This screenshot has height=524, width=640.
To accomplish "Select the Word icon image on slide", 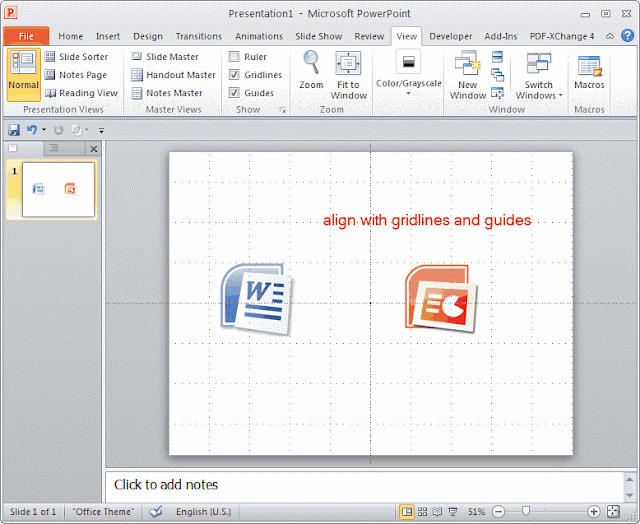I will tap(257, 299).
